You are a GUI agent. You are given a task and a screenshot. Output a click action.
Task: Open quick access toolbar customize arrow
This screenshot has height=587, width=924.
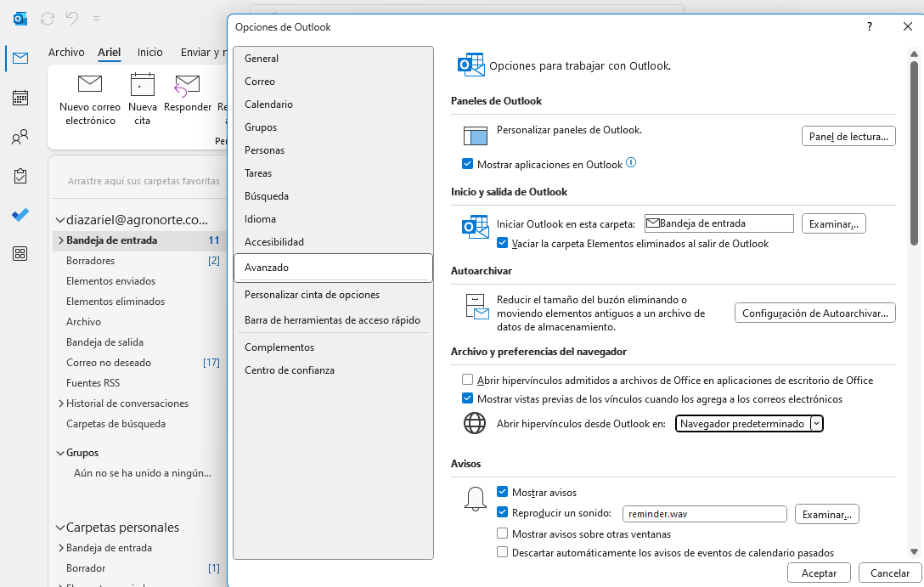tap(96, 19)
